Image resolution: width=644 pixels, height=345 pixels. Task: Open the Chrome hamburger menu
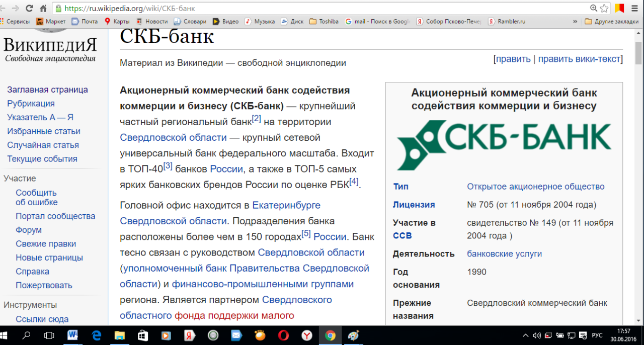tap(635, 9)
